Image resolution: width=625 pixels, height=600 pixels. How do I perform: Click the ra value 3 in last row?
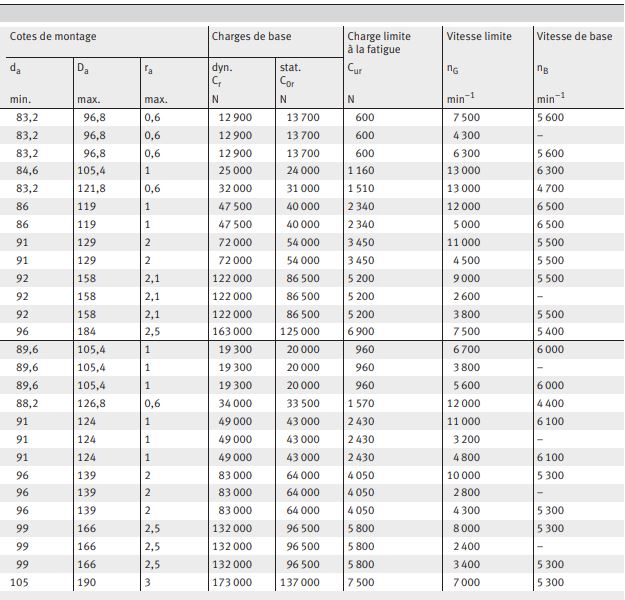click(147, 582)
